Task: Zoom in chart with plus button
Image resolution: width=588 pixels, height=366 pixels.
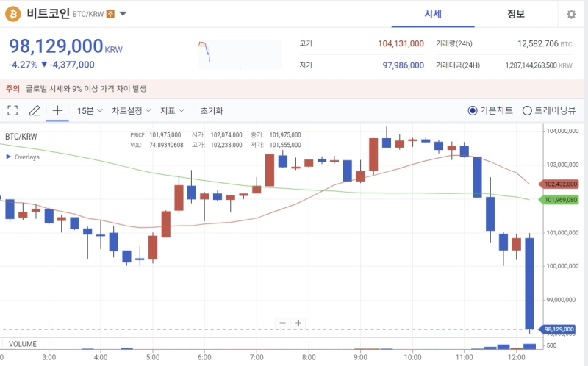Action: (298, 323)
